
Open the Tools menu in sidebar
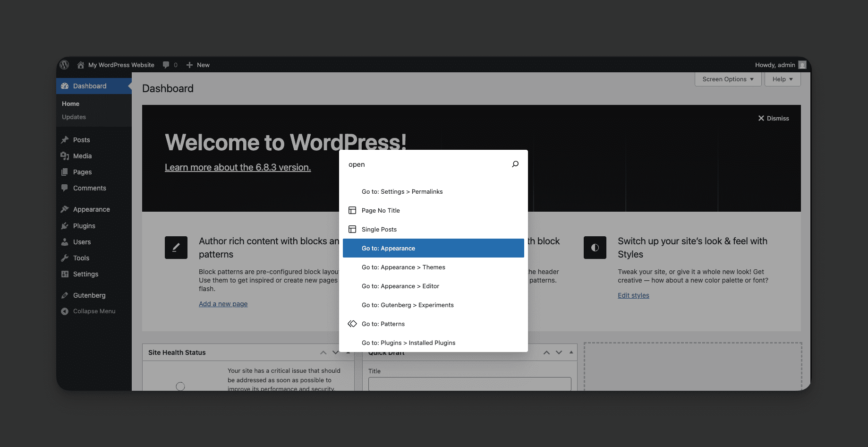(x=81, y=258)
